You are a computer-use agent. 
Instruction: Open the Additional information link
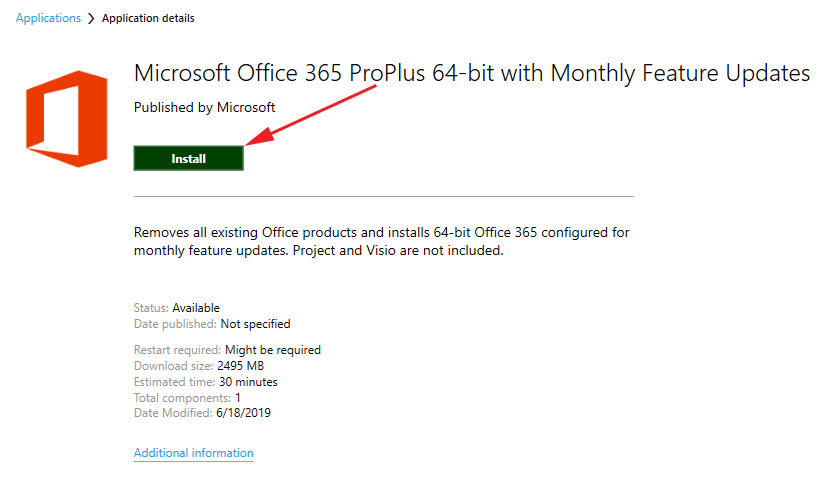194,453
